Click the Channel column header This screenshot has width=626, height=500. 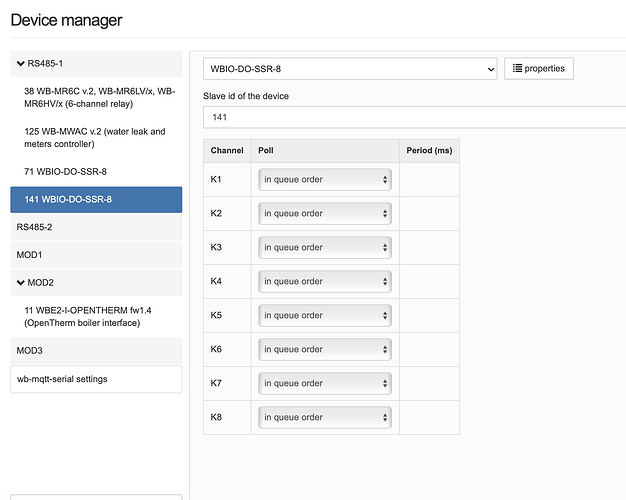[x=227, y=151]
